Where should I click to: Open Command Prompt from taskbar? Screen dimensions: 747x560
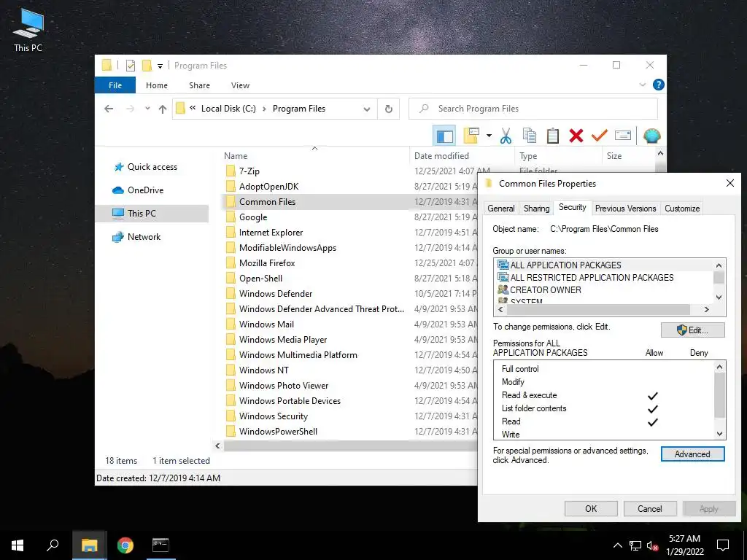160,545
